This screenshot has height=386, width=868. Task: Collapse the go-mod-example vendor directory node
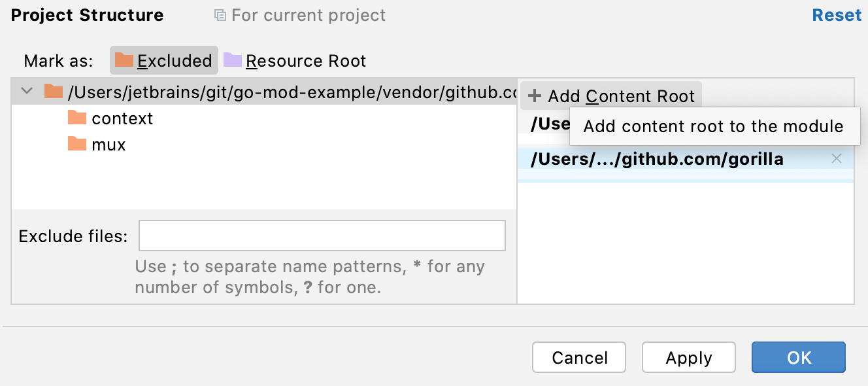tap(26, 91)
